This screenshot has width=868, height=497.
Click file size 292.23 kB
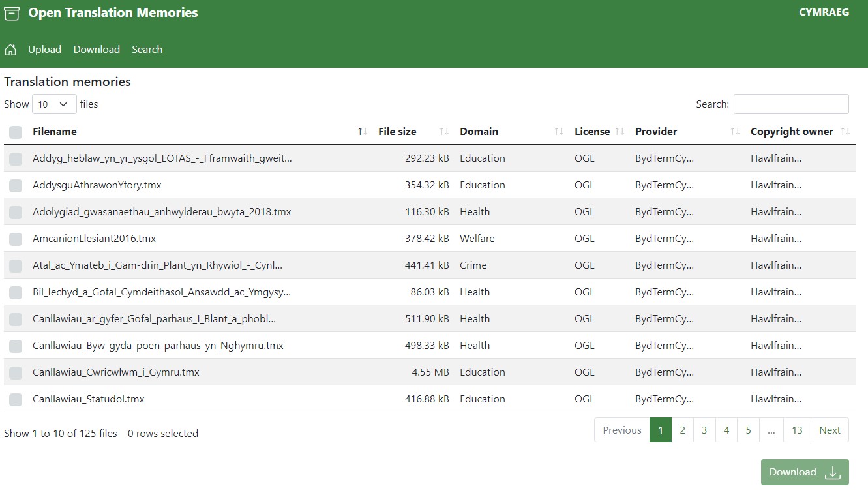(427, 158)
